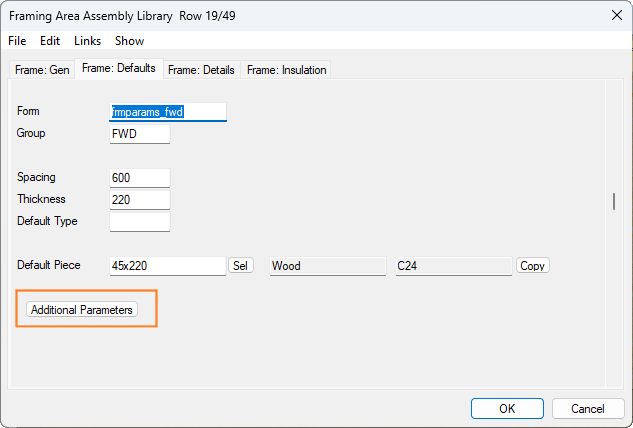This screenshot has height=428, width=633.
Task: Click the Thickness field showing 220
Action: pyautogui.click(x=140, y=200)
